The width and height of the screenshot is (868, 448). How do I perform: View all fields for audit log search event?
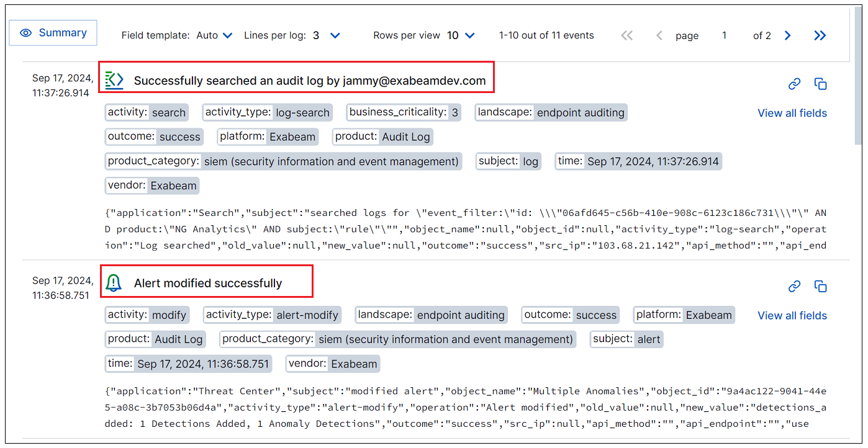pos(792,113)
